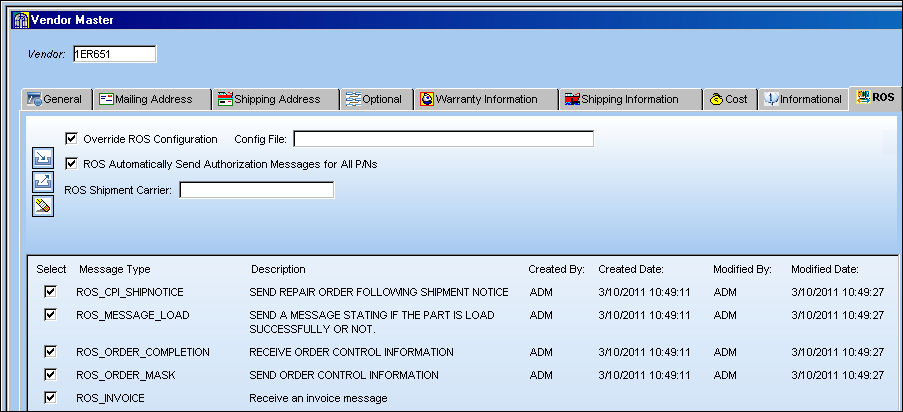Switch to Shipping Information tab

(630, 99)
